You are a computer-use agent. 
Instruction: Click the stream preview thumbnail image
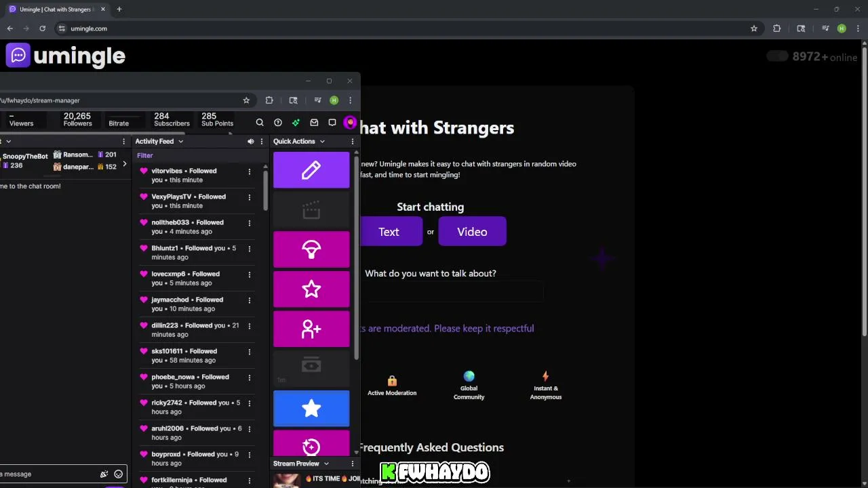pos(287,479)
